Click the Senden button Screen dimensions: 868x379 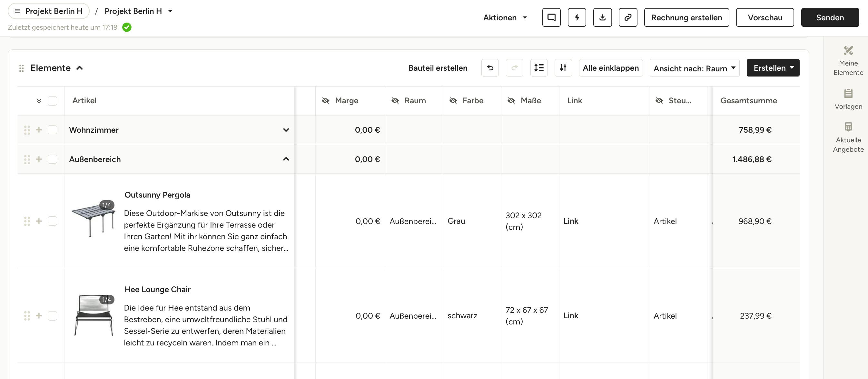(830, 17)
